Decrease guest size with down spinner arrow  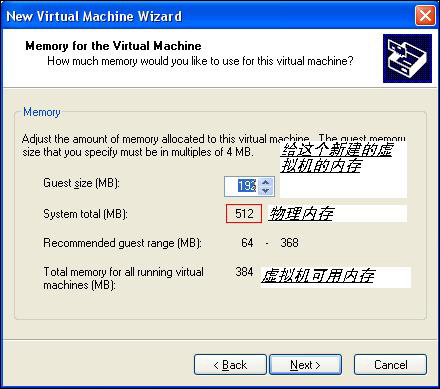click(x=266, y=191)
